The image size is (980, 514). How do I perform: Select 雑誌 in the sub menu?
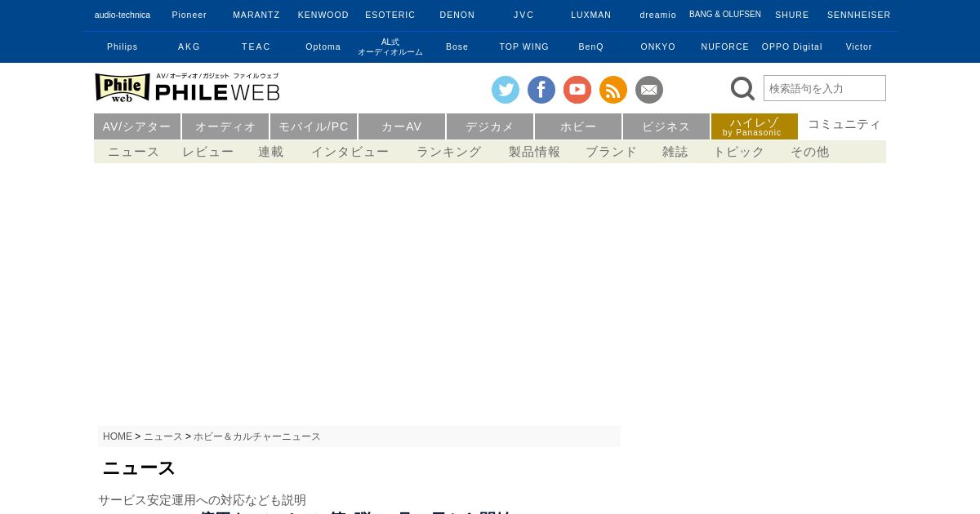pos(675,152)
